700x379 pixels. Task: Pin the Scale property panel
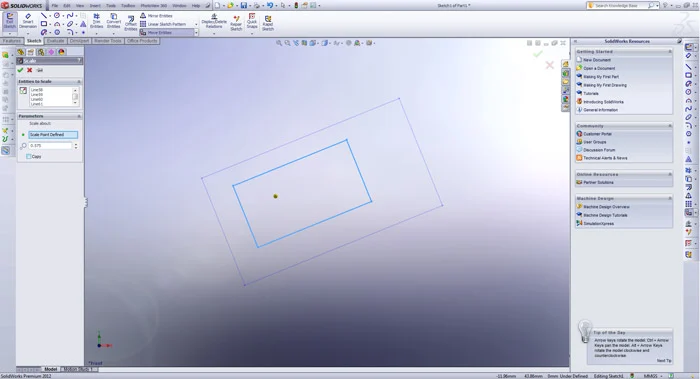coord(39,70)
